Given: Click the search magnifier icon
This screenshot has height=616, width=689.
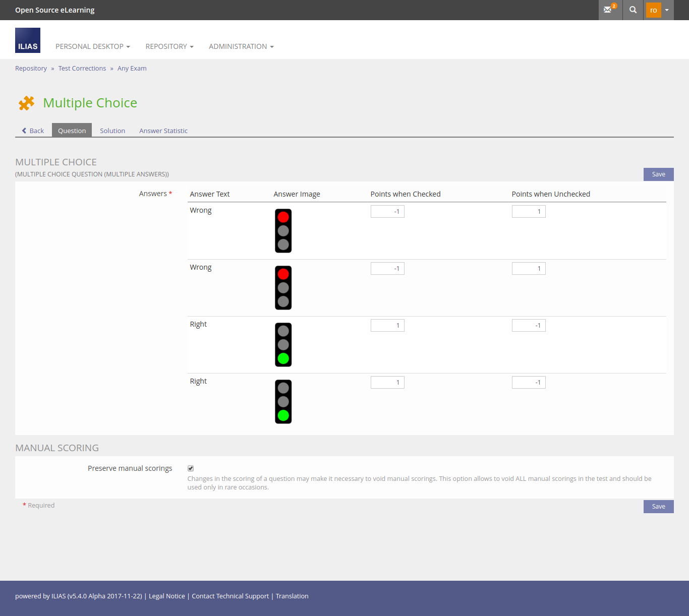Looking at the screenshot, I should tap(633, 10).
